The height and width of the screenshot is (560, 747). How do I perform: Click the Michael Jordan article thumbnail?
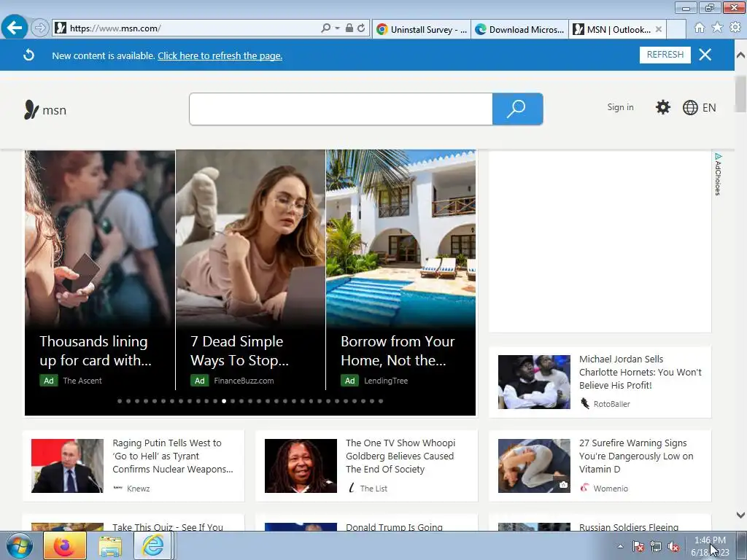tap(534, 382)
